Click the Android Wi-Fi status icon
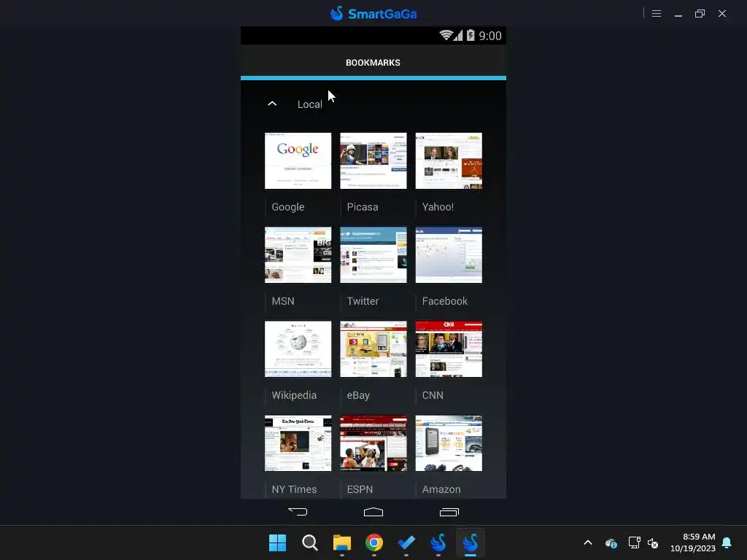Viewport: 747px width, 560px height. pos(446,35)
